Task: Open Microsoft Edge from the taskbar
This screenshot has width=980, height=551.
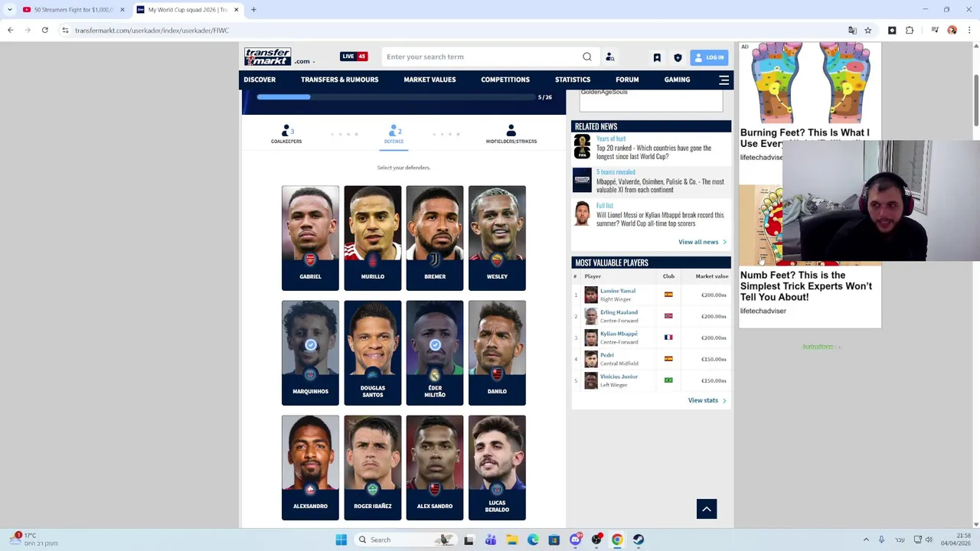Action: pyautogui.click(x=533, y=540)
